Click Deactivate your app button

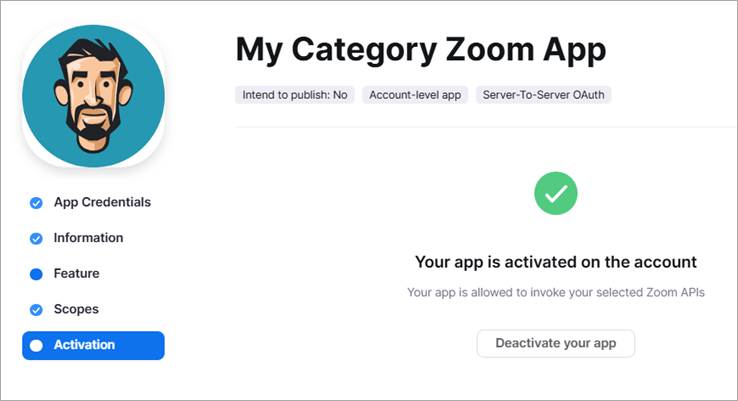(x=556, y=343)
